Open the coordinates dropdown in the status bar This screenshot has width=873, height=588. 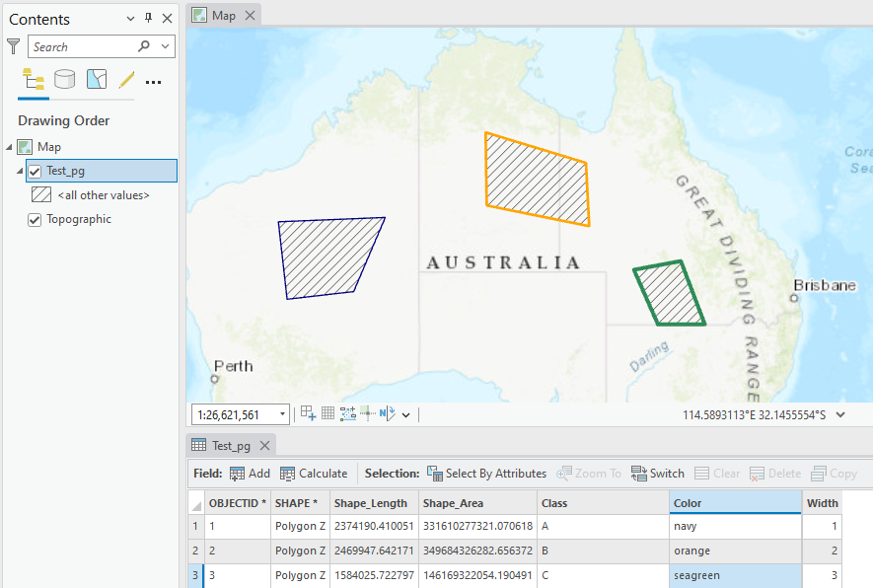click(x=839, y=414)
